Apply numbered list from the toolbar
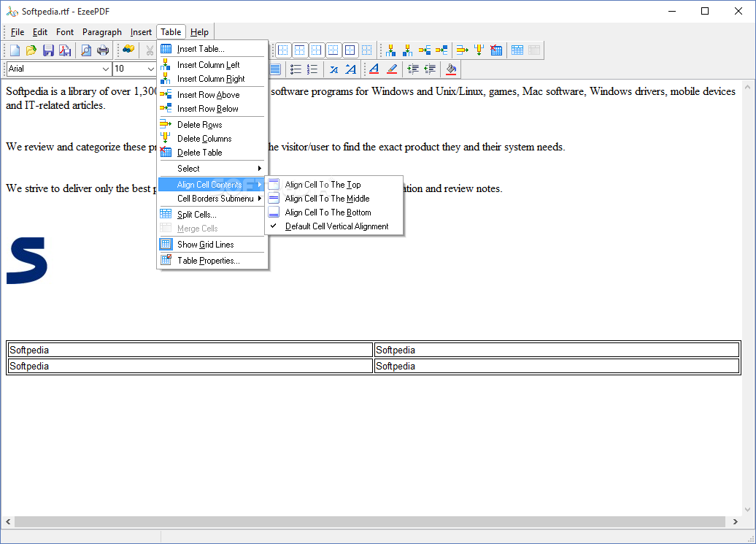756x544 pixels. pyautogui.click(x=312, y=69)
